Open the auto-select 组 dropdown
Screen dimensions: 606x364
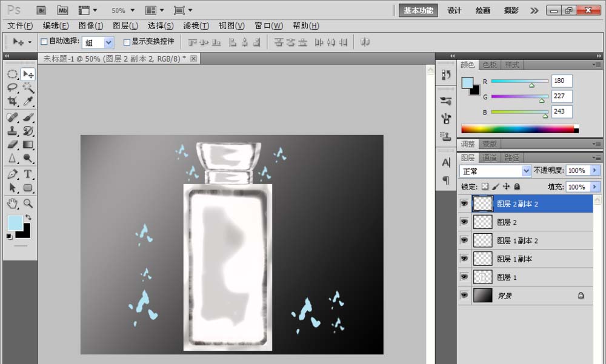point(108,42)
